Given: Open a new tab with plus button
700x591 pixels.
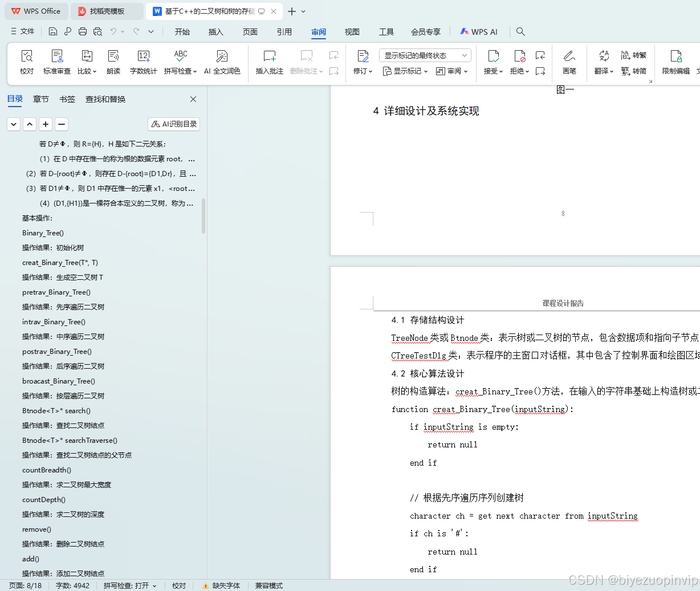Looking at the screenshot, I should pyautogui.click(x=292, y=11).
